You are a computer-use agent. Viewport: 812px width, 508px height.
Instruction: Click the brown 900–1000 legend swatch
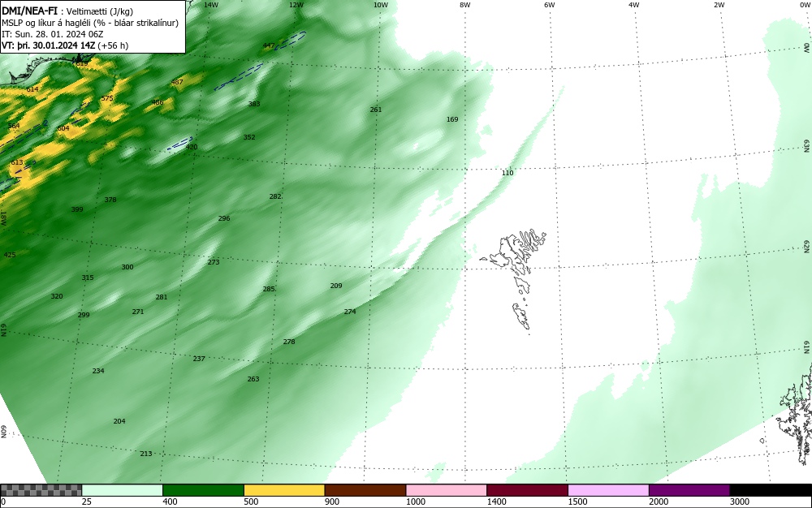(365, 490)
